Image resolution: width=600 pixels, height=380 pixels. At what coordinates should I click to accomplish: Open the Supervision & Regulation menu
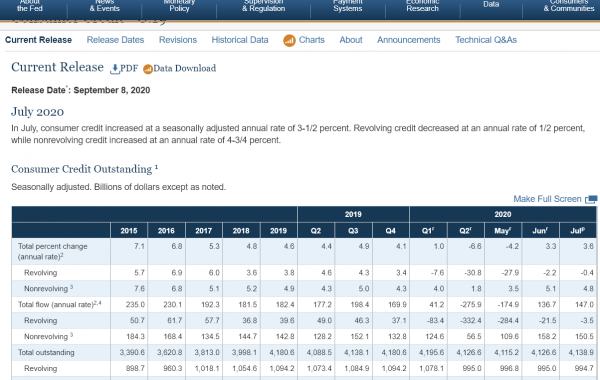[x=264, y=5]
